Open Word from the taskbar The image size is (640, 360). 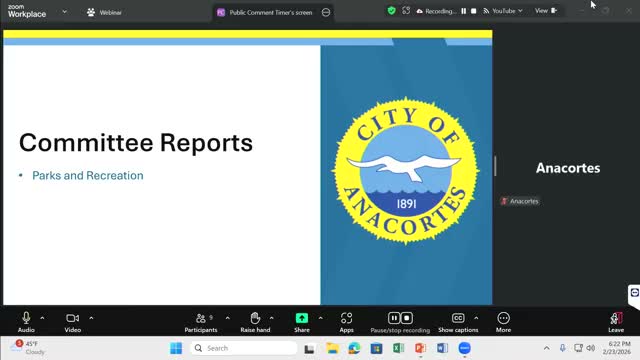pos(442,348)
